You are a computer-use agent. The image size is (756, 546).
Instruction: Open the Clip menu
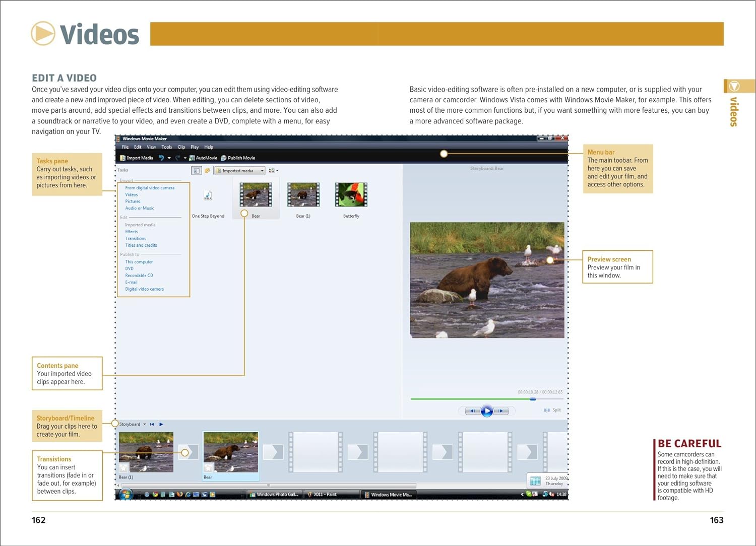pyautogui.click(x=181, y=147)
